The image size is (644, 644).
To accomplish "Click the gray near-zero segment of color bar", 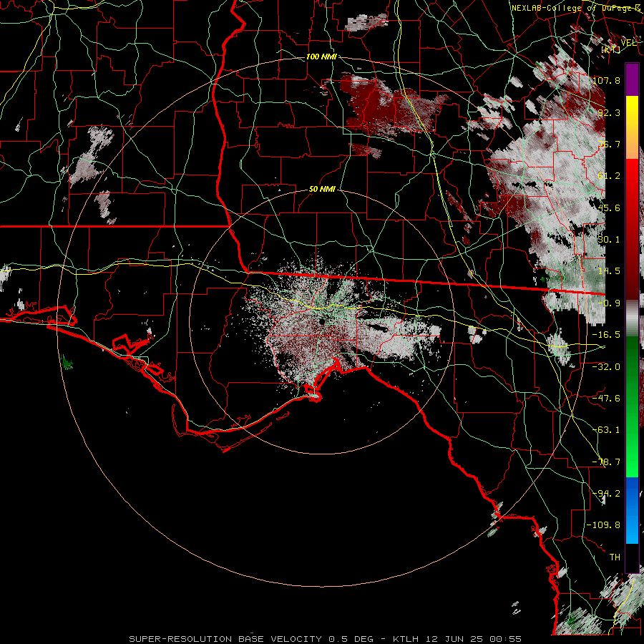I will click(632, 318).
